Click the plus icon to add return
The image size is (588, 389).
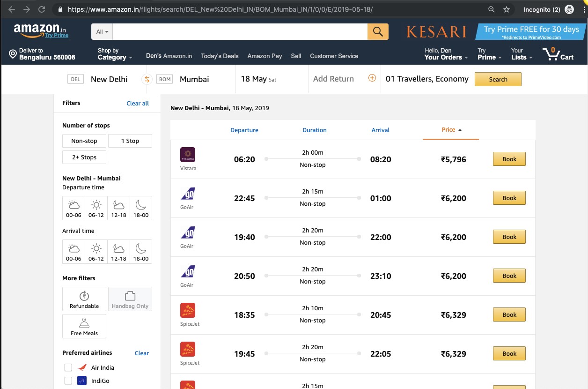tap(372, 78)
